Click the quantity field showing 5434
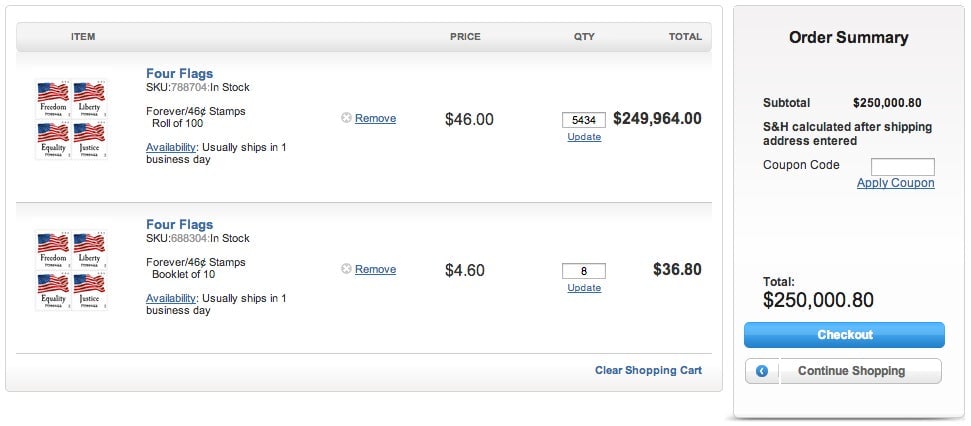This screenshot has height=426, width=971. pyautogui.click(x=584, y=120)
